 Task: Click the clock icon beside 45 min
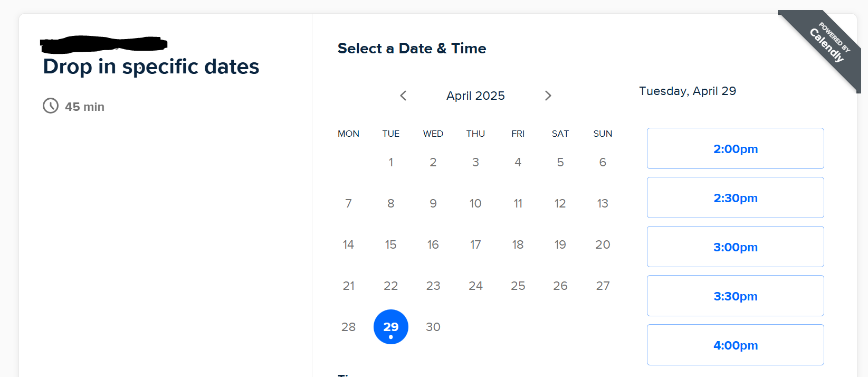[51, 106]
